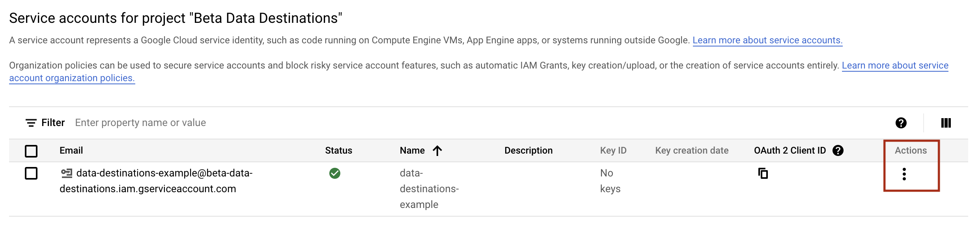Click the Filter label
Image resolution: width=980 pixels, height=230 pixels.
pyautogui.click(x=53, y=123)
